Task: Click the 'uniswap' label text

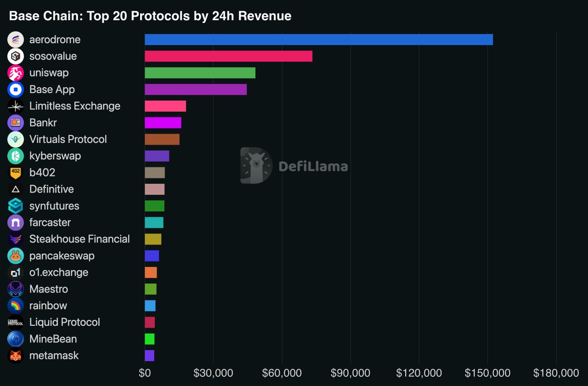Action: pos(49,73)
